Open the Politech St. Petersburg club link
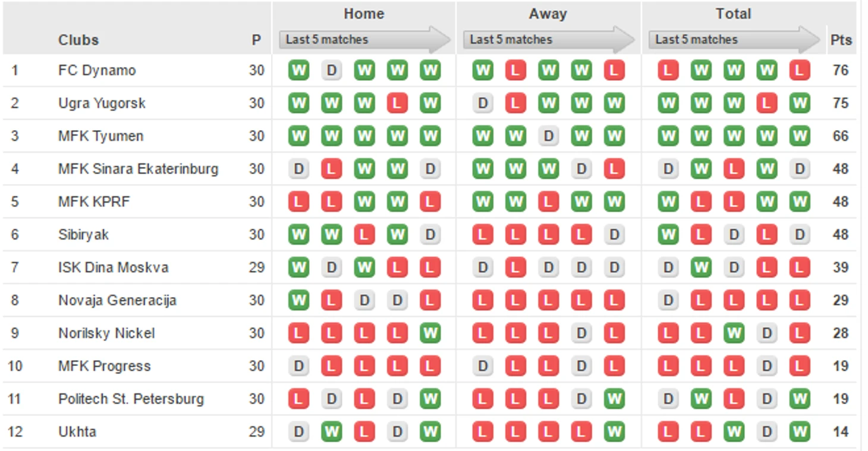 coord(131,399)
